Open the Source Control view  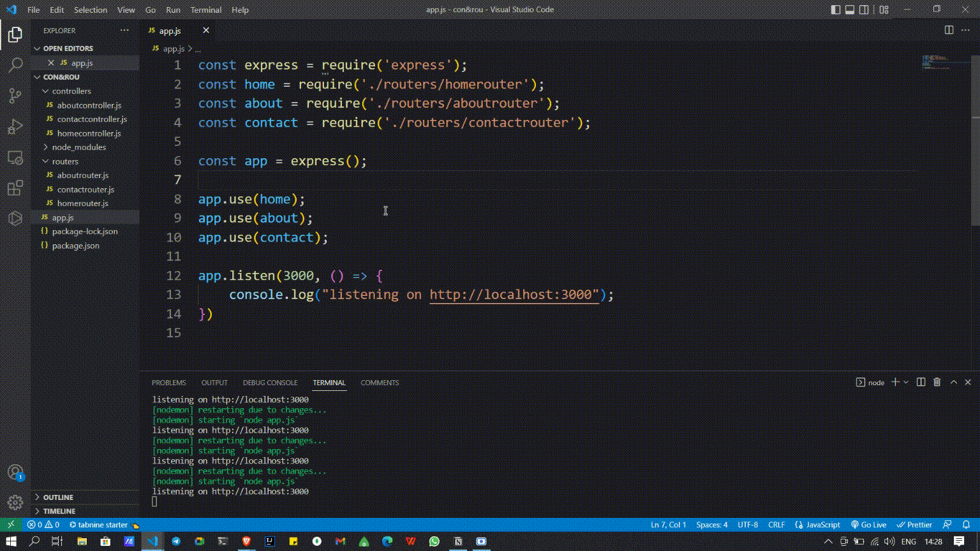15,96
